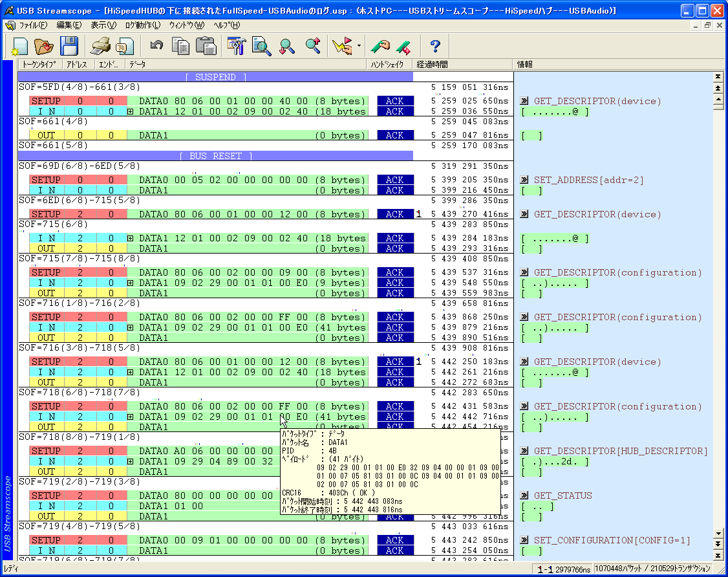Open the ログ動作(L) menu
The image size is (728, 577).
coord(142,25)
